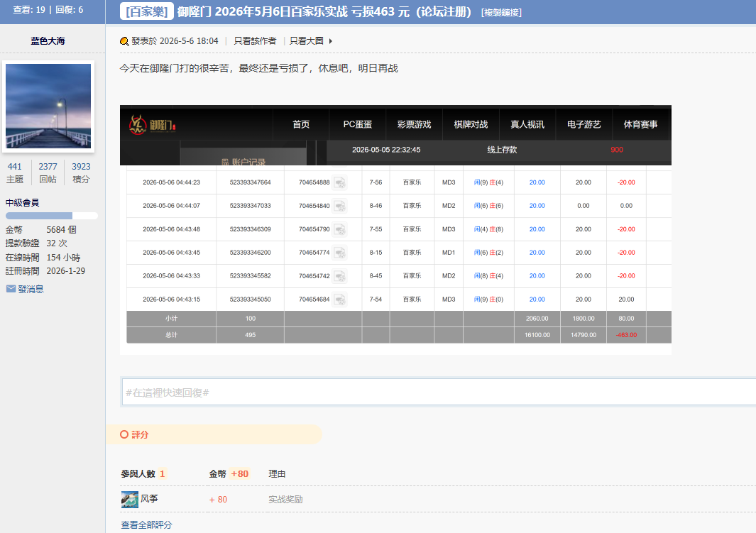Click 只看大圖 link
The width and height of the screenshot is (756, 533).
[306, 41]
